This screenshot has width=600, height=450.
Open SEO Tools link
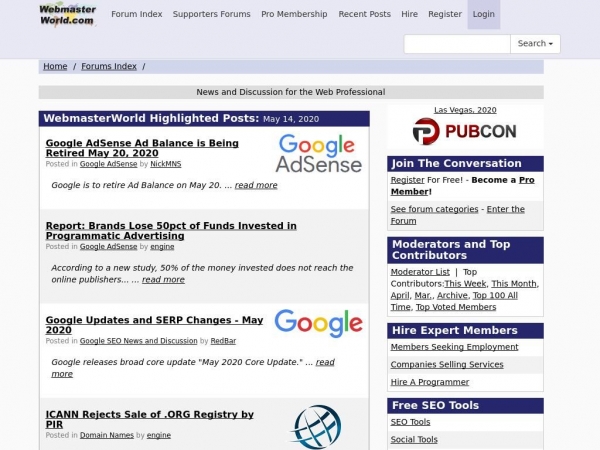410,422
